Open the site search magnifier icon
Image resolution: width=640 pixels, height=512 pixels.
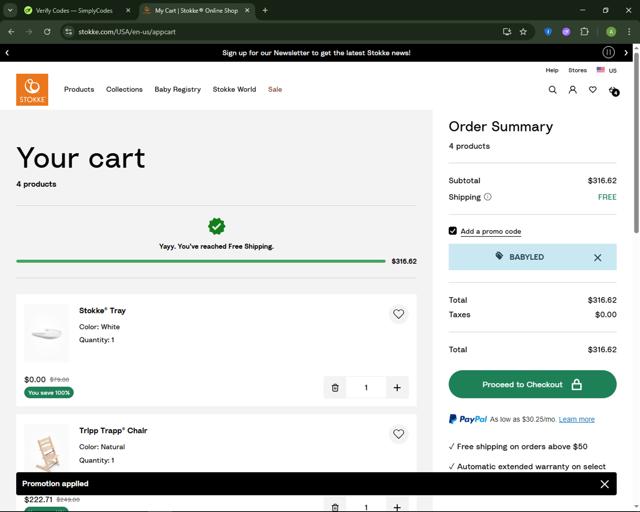pos(552,90)
